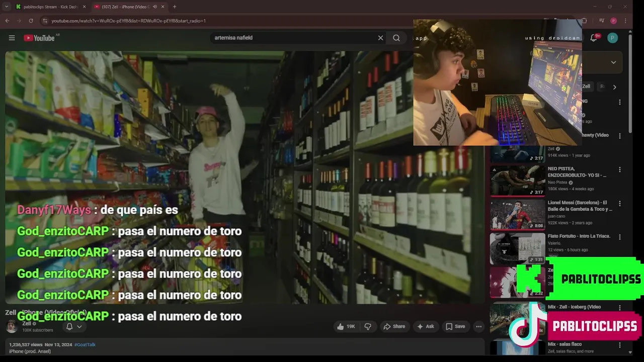
Task: Open the three-dot more actions menu under the video
Action: [x=479, y=326]
